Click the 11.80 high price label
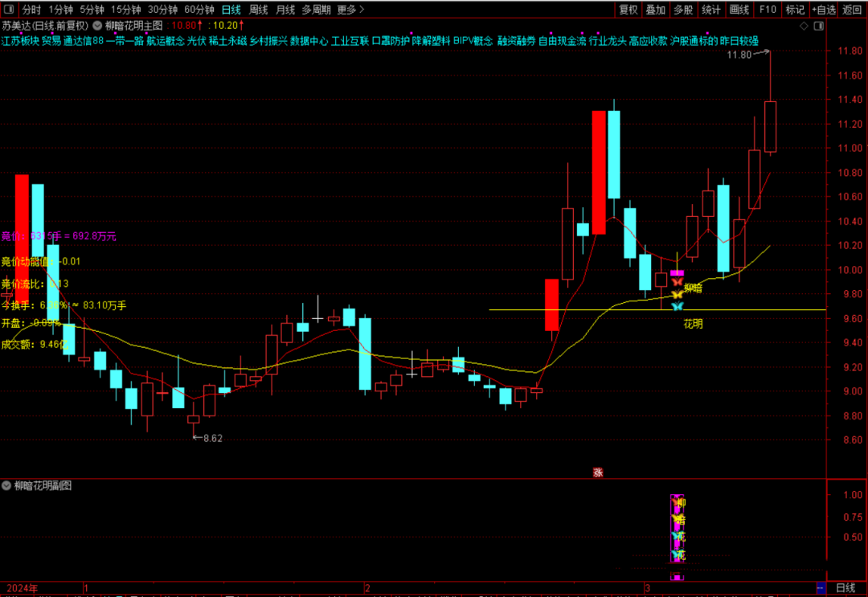The image size is (868, 597). (739, 55)
